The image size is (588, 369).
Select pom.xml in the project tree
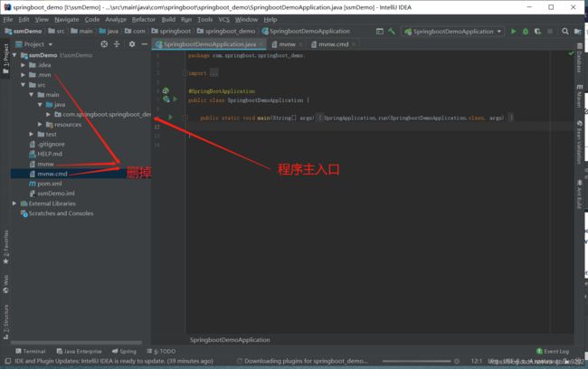click(x=45, y=184)
